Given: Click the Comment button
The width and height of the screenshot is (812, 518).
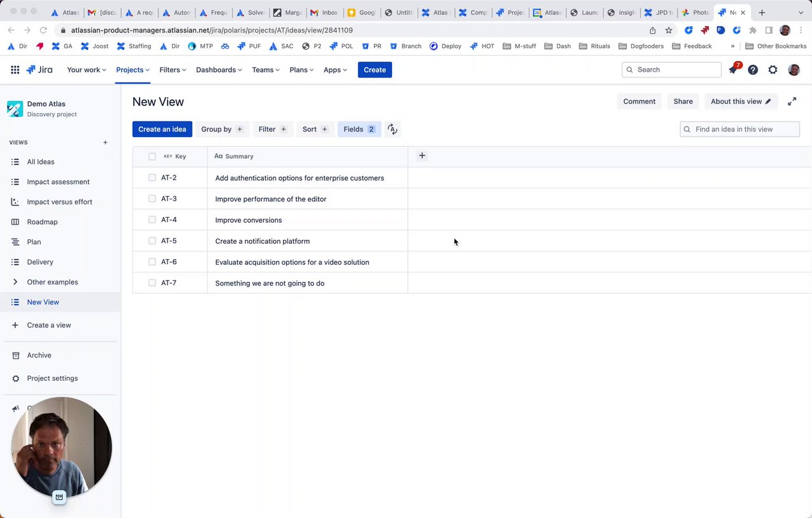Looking at the screenshot, I should (639, 102).
